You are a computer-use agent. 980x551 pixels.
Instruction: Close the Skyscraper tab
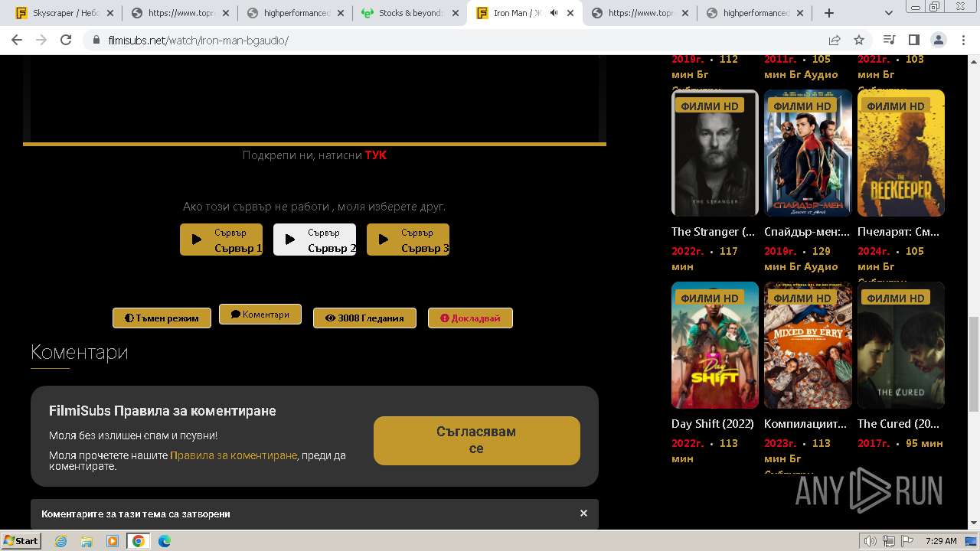pyautogui.click(x=110, y=13)
